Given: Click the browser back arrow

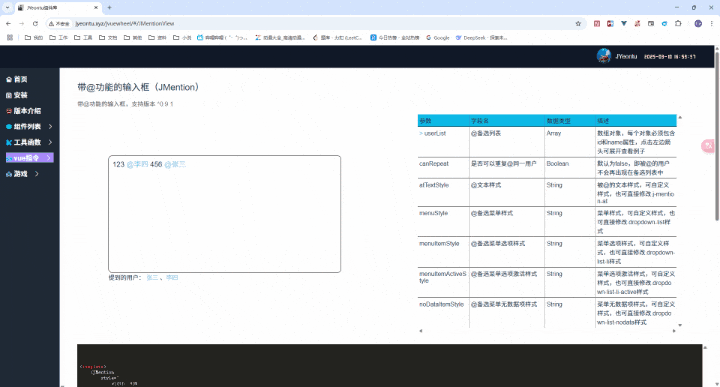Looking at the screenshot, I should [x=8, y=23].
